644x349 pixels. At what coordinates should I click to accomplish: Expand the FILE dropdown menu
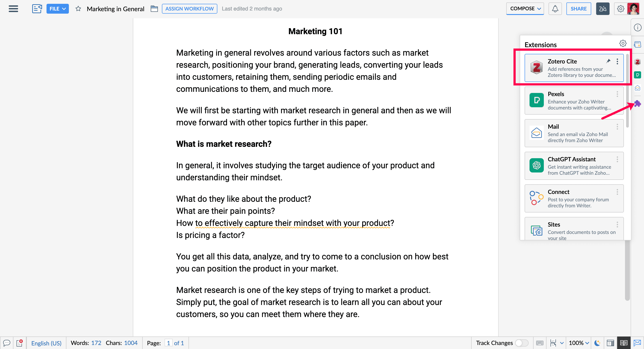57,9
